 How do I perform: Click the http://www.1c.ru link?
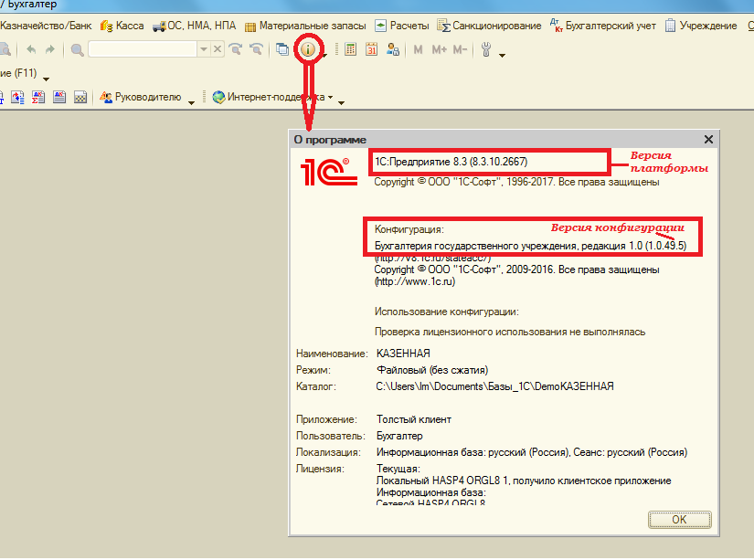[x=415, y=281]
